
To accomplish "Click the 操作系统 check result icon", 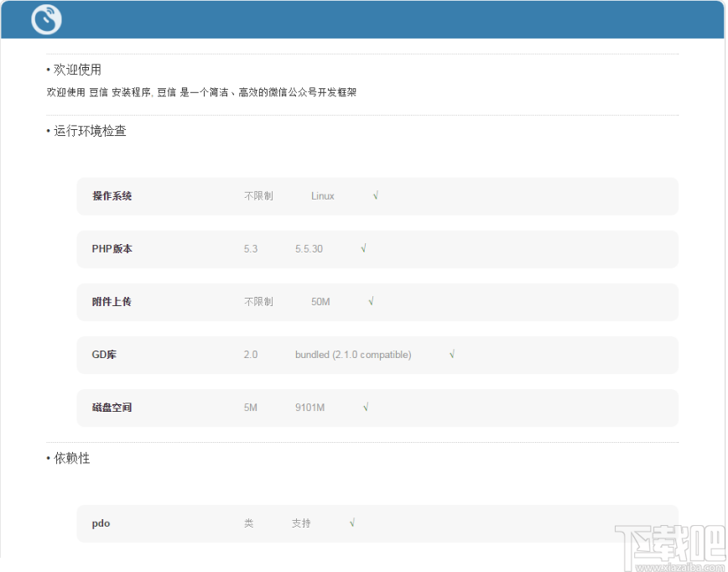I will (375, 195).
